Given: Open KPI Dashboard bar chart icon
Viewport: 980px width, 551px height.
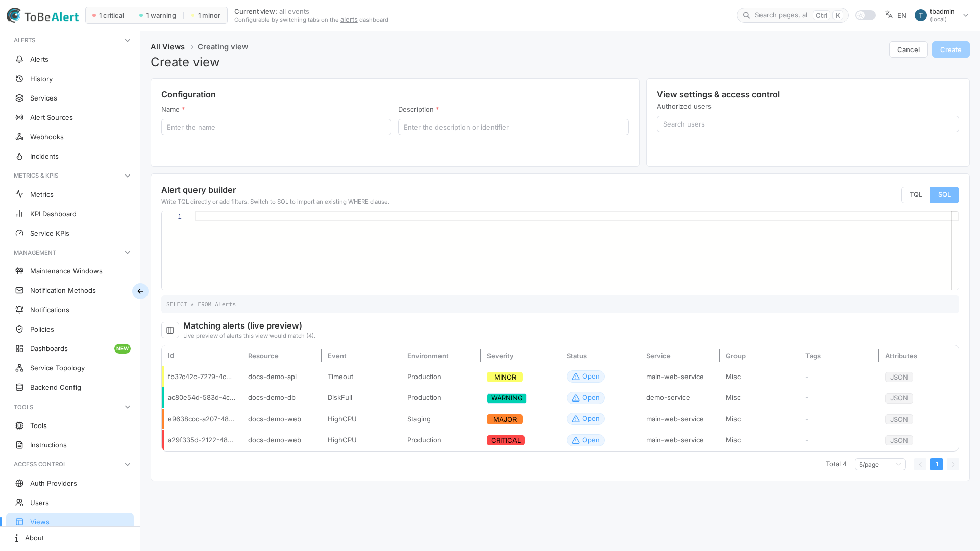Looking at the screenshot, I should click(19, 214).
